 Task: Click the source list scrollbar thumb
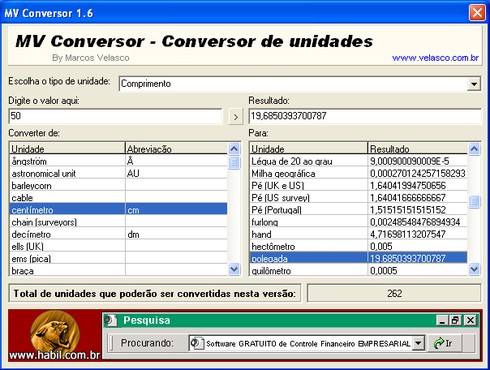(234, 163)
